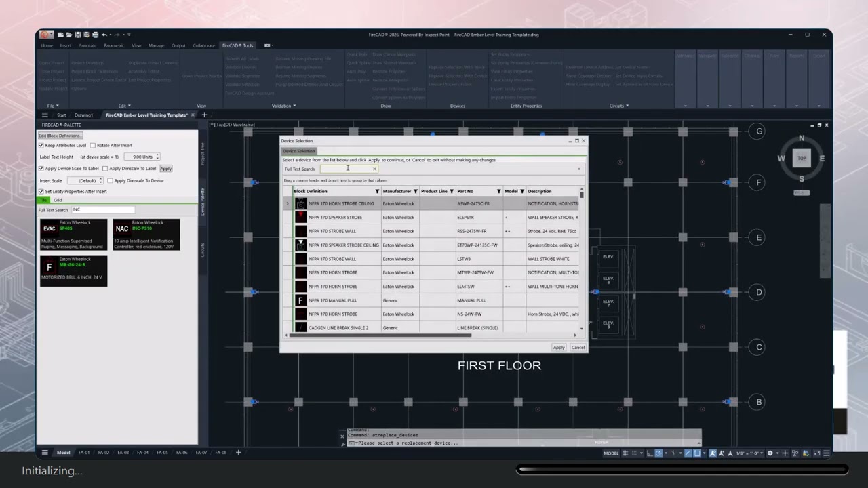This screenshot has width=868, height=488.
Task: Toggle Keep Attributes Level checkbox
Action: click(x=41, y=145)
